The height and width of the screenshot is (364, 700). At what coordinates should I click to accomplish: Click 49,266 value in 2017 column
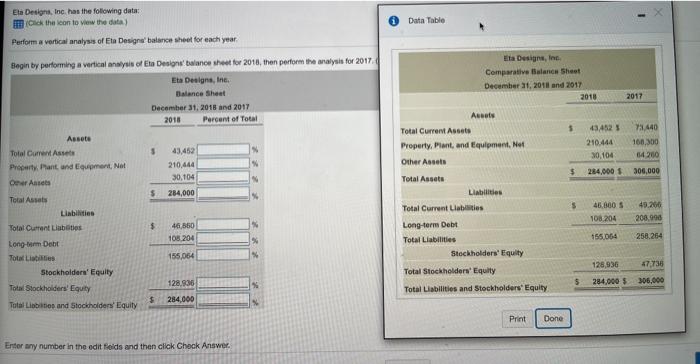point(650,205)
